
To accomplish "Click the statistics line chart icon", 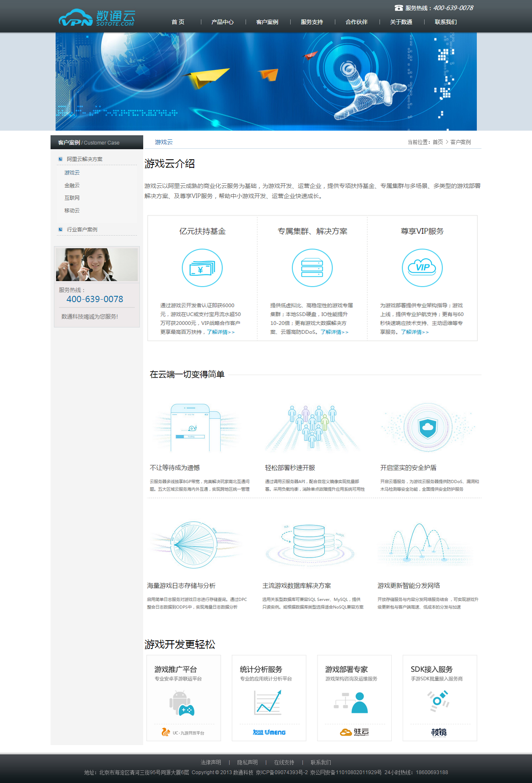I will coord(268,703).
